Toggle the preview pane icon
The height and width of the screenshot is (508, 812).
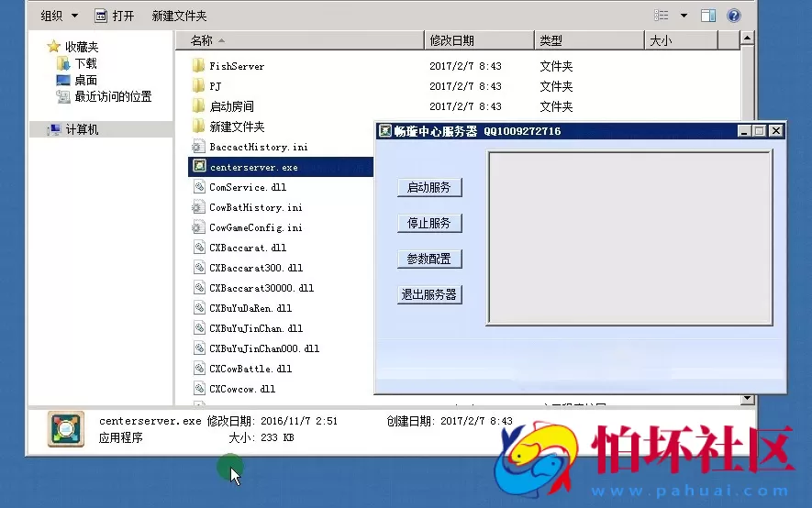708,16
